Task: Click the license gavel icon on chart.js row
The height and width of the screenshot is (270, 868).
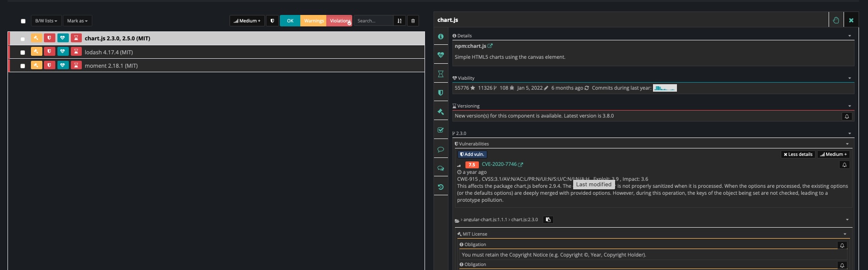Action: pos(36,38)
